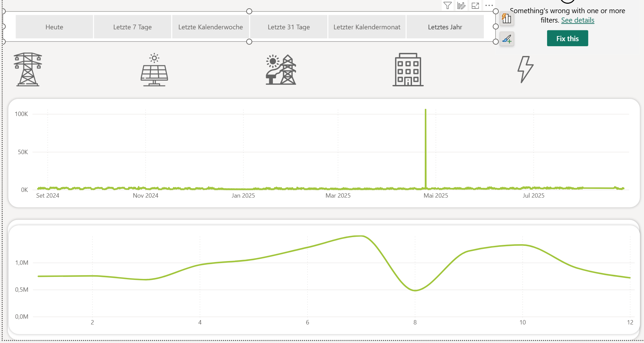This screenshot has width=644, height=343.
Task: Click the 100K y-axis value
Action: click(x=21, y=114)
